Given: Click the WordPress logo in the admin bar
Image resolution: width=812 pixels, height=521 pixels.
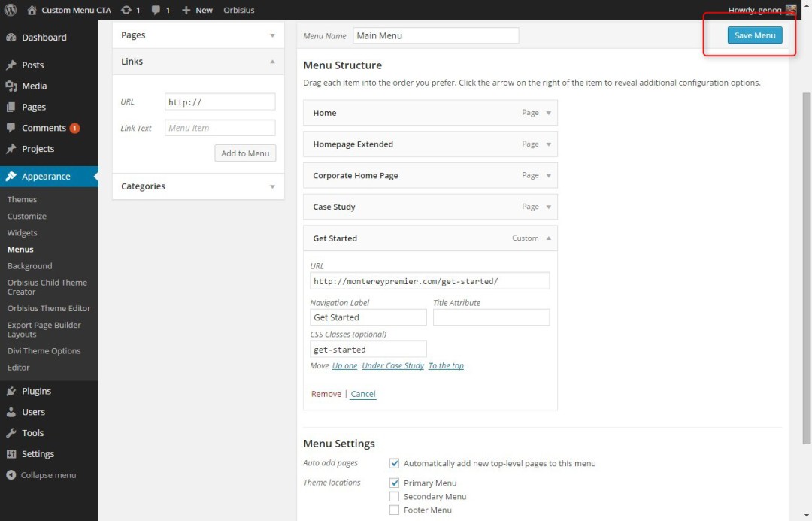Looking at the screenshot, I should click(11, 10).
